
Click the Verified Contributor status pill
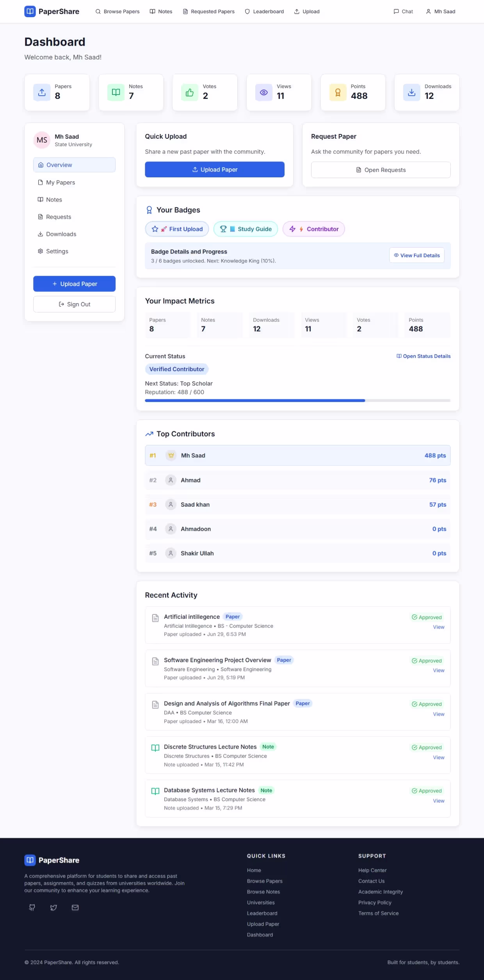[176, 369]
